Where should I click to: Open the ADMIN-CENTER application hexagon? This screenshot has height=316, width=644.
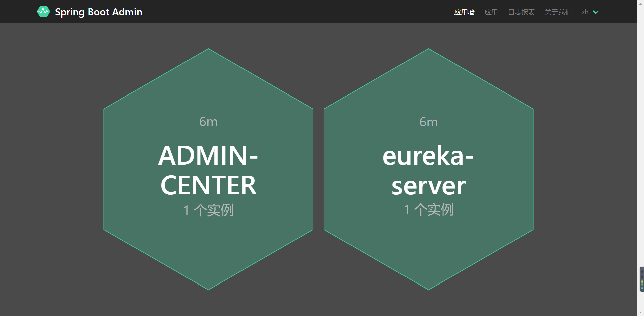tap(208, 169)
